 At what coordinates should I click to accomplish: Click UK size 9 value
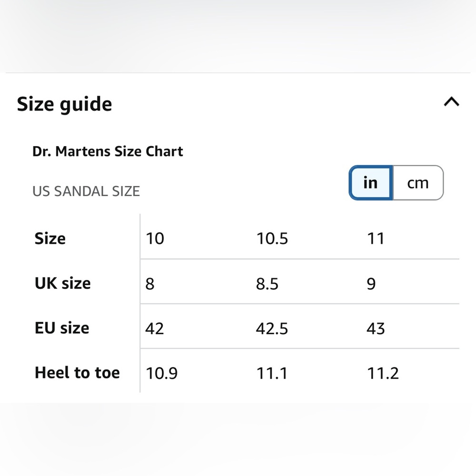click(x=371, y=284)
